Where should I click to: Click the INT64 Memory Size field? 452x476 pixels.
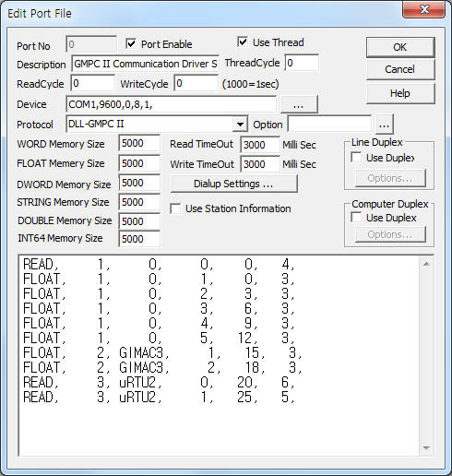tap(139, 239)
